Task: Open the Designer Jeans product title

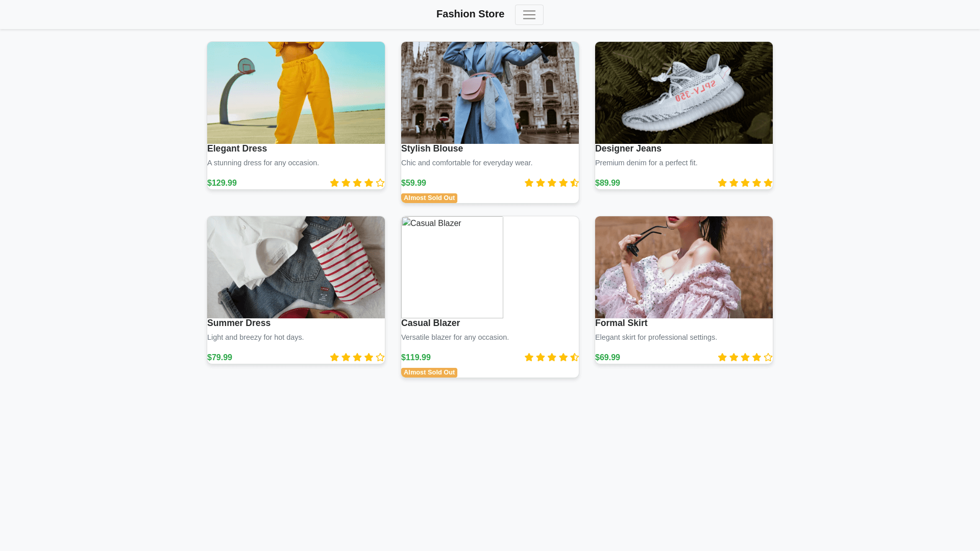Action: pos(628,148)
